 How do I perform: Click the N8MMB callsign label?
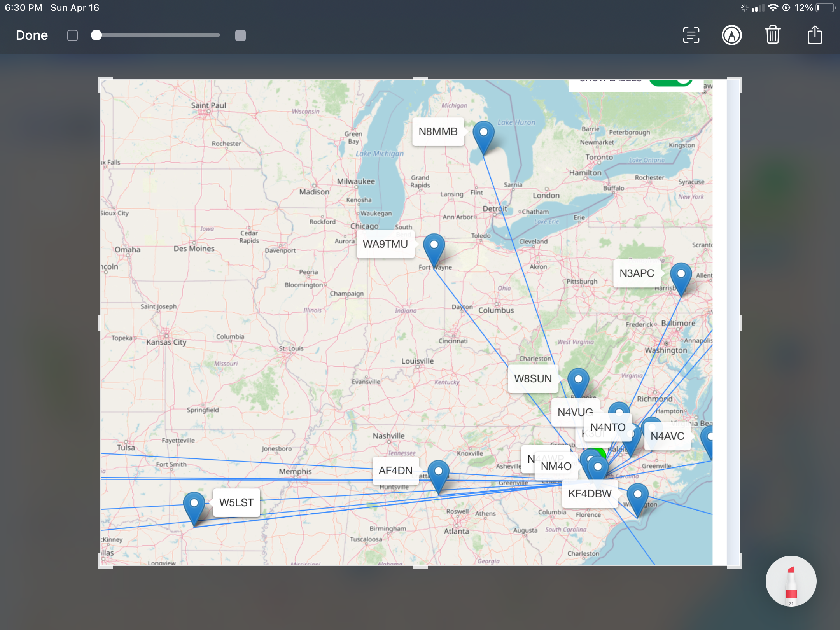pos(438,132)
